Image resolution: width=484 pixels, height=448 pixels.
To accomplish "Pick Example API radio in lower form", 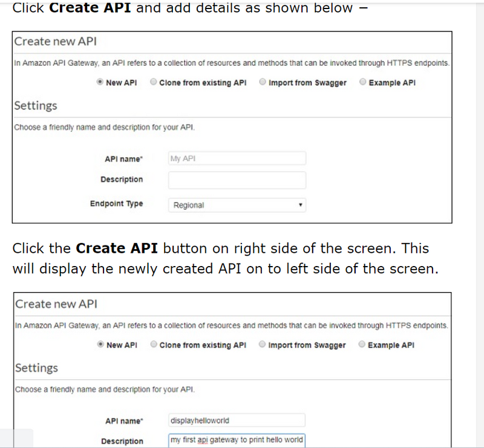I will pos(363,345).
